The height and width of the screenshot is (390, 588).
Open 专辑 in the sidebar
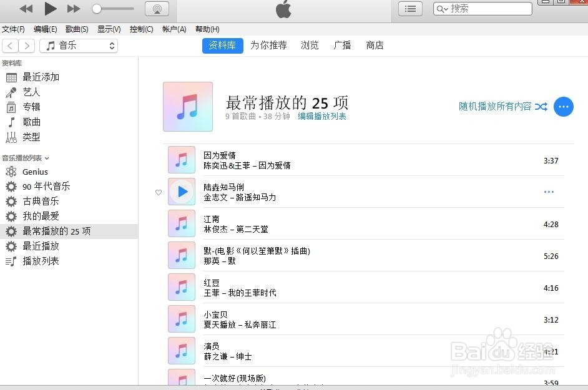(31, 107)
